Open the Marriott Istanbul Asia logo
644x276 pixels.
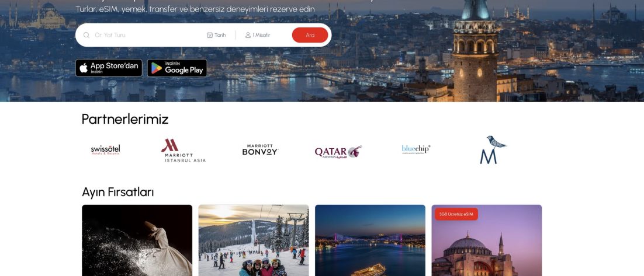pos(183,151)
